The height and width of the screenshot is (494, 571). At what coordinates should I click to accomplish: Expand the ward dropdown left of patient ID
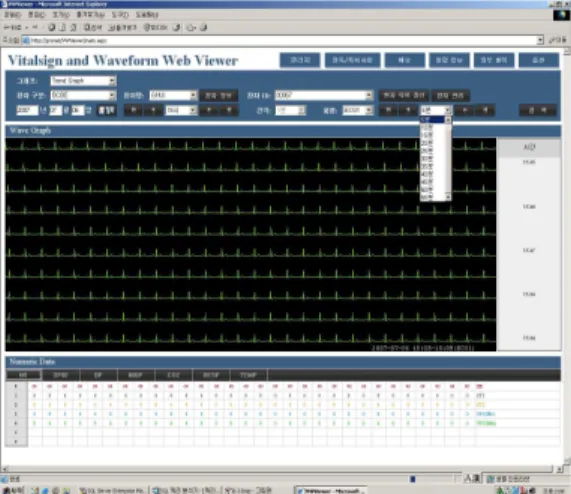point(193,95)
